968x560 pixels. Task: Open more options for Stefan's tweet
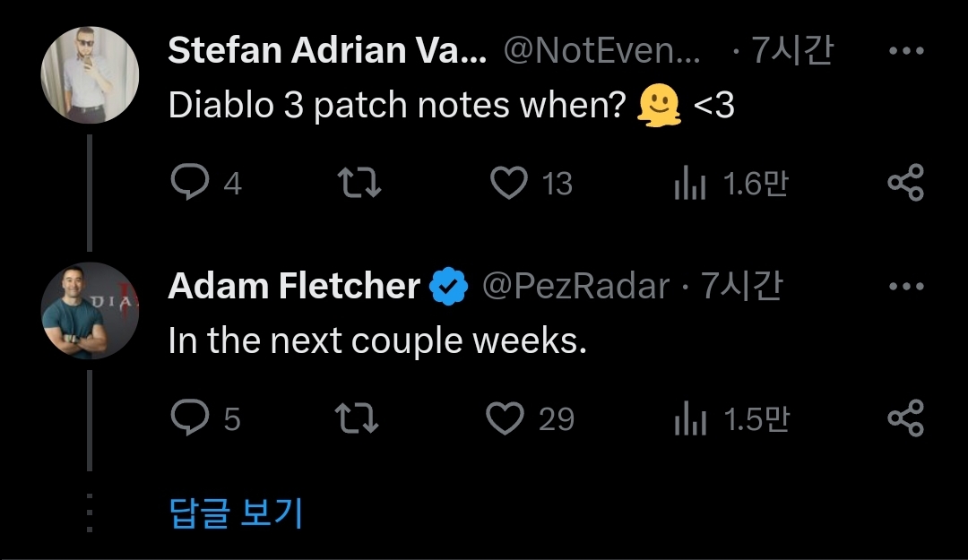(905, 52)
